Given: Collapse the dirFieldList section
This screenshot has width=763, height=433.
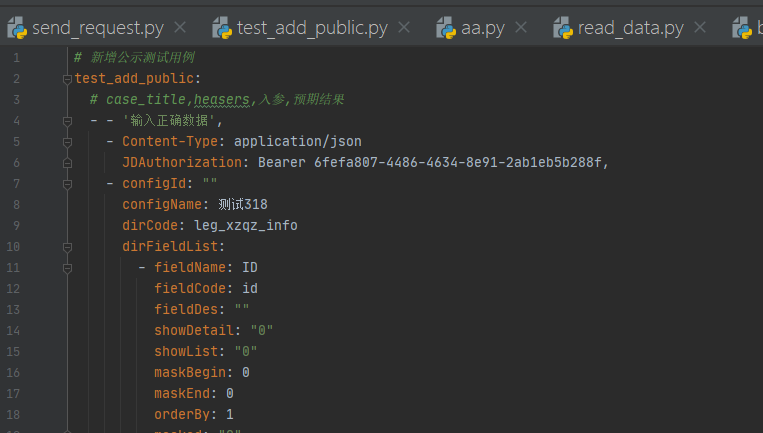Looking at the screenshot, I should point(67,247).
